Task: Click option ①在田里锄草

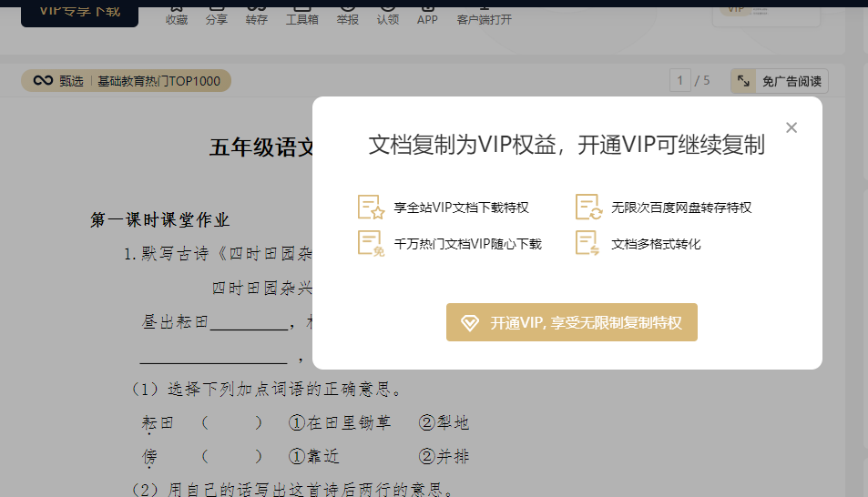Action: (340, 423)
